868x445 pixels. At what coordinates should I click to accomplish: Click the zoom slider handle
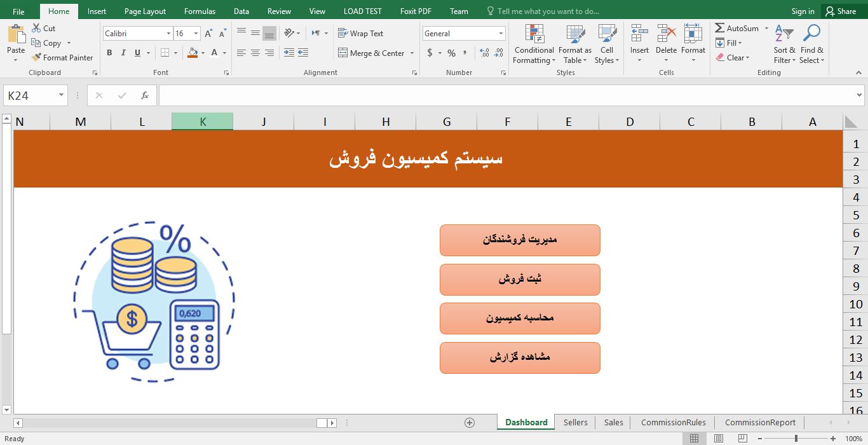pos(796,439)
